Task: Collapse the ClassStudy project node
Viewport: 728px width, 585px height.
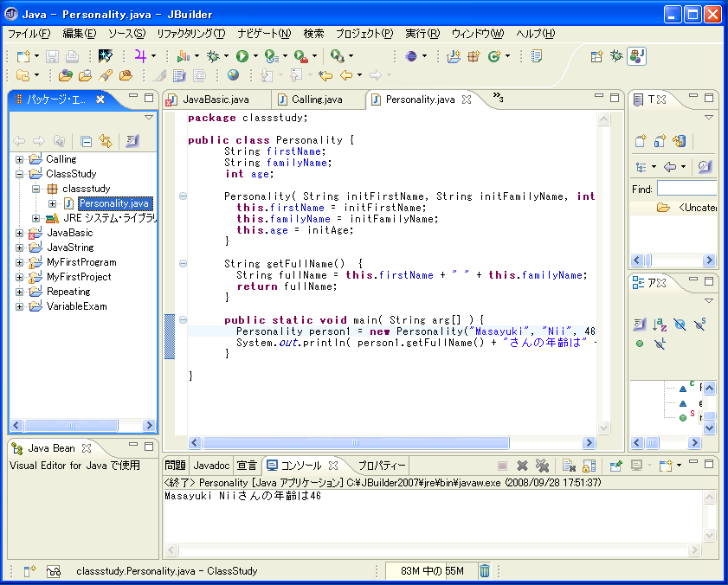Action: pos(19,174)
